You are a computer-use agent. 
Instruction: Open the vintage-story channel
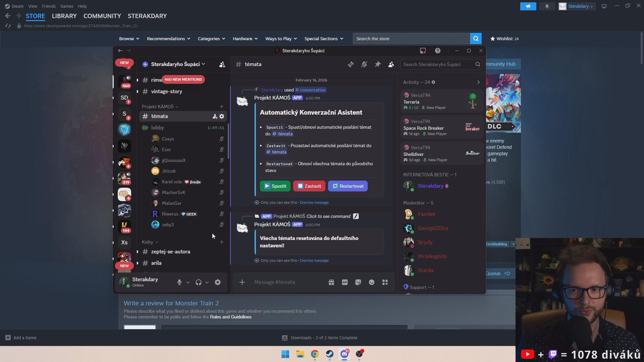pos(166,92)
